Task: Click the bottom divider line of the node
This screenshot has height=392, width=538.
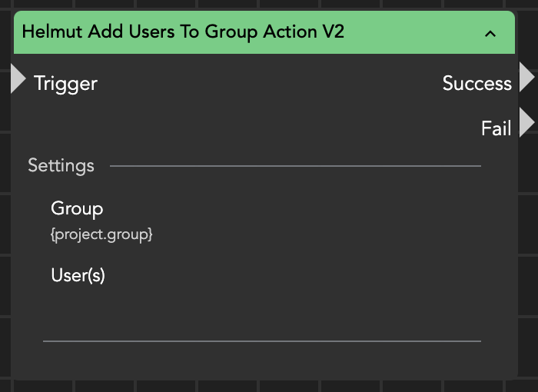Action: 261,341
